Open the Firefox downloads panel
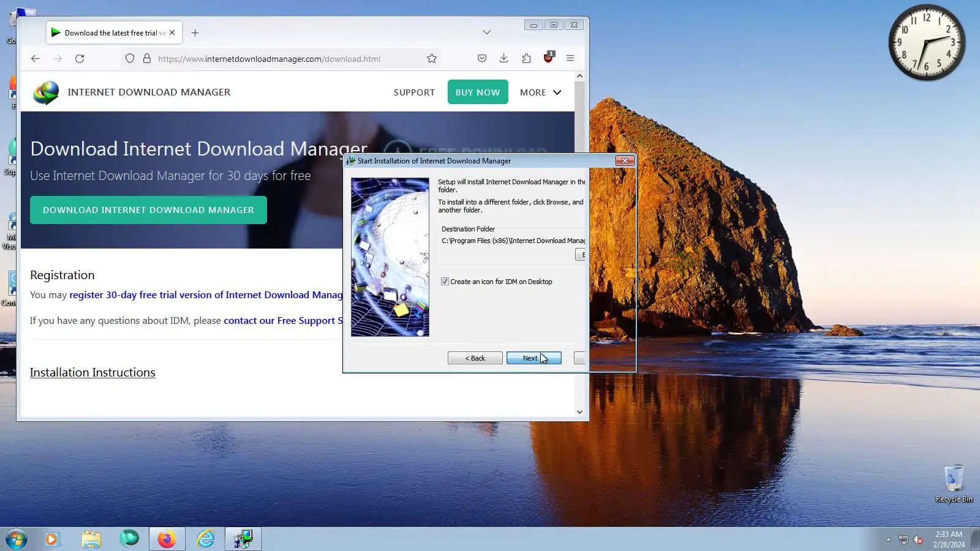The image size is (980, 551). (x=503, y=59)
